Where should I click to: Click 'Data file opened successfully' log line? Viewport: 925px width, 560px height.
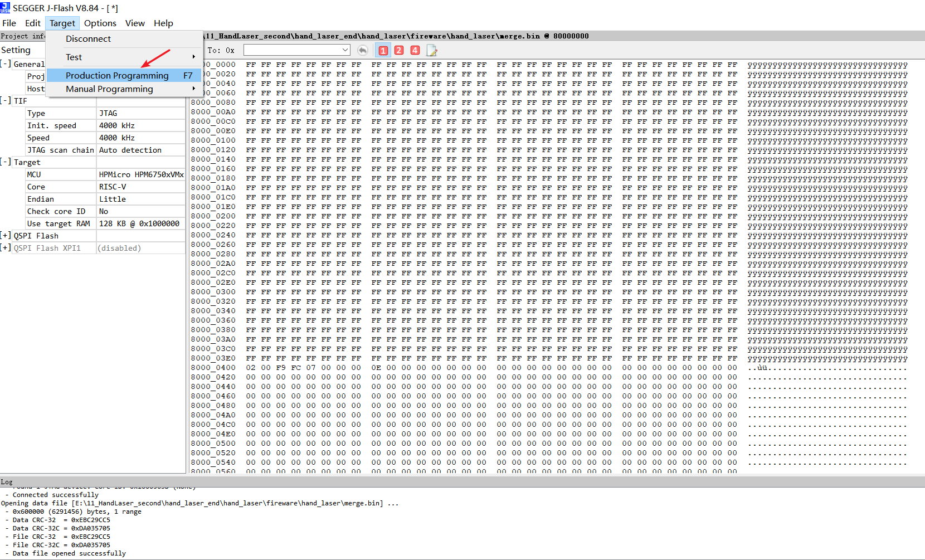(69, 553)
